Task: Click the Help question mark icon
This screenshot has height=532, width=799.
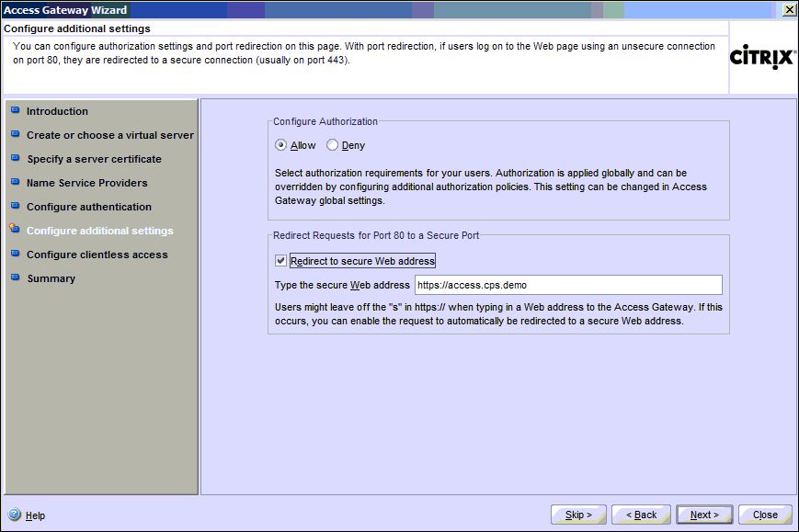Action: point(15,515)
